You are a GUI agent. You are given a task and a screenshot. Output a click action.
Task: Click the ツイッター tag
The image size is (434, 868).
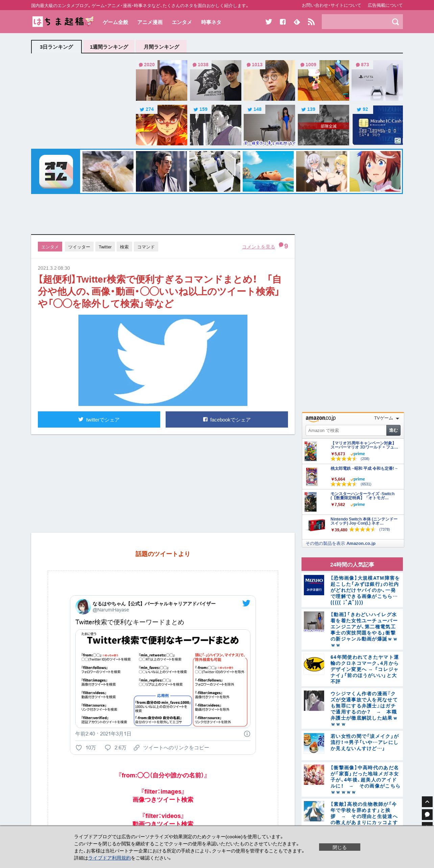79,247
